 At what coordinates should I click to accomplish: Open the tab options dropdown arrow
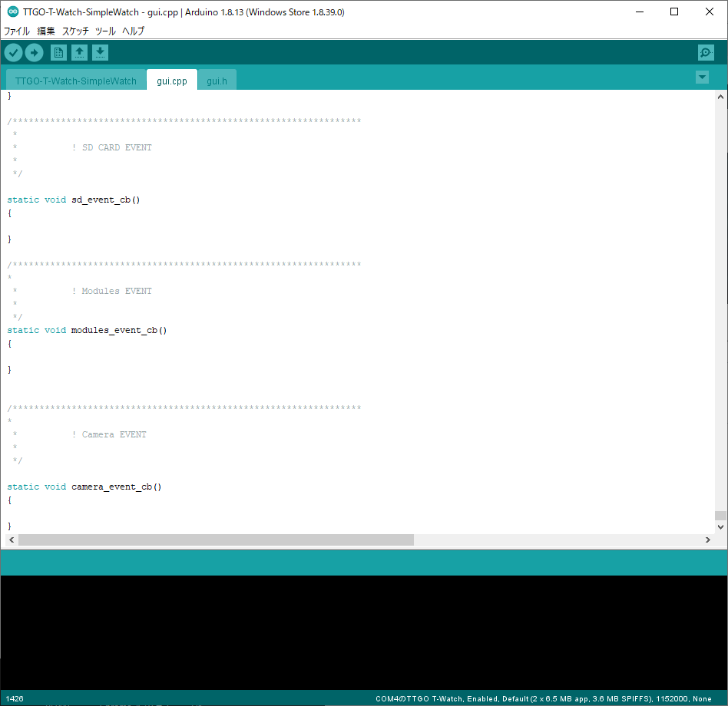(x=702, y=77)
